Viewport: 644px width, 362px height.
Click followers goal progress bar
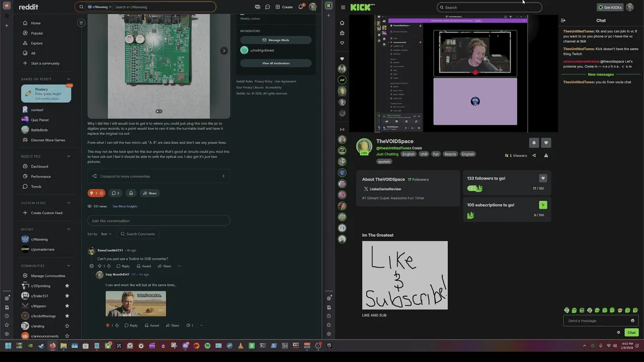click(x=475, y=189)
